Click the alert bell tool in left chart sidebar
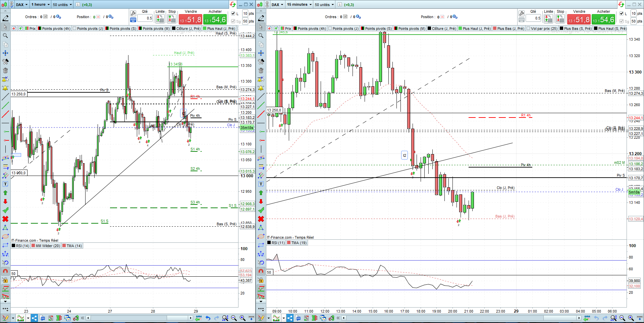 point(5,88)
